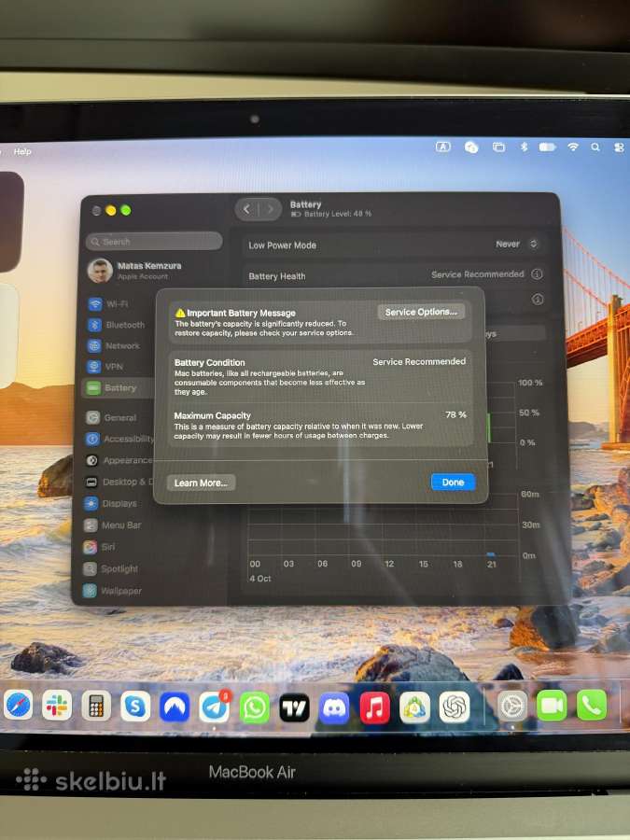Select Wi-Fi in the settings sidebar
Image resolution: width=630 pixels, height=840 pixels.
point(118,303)
